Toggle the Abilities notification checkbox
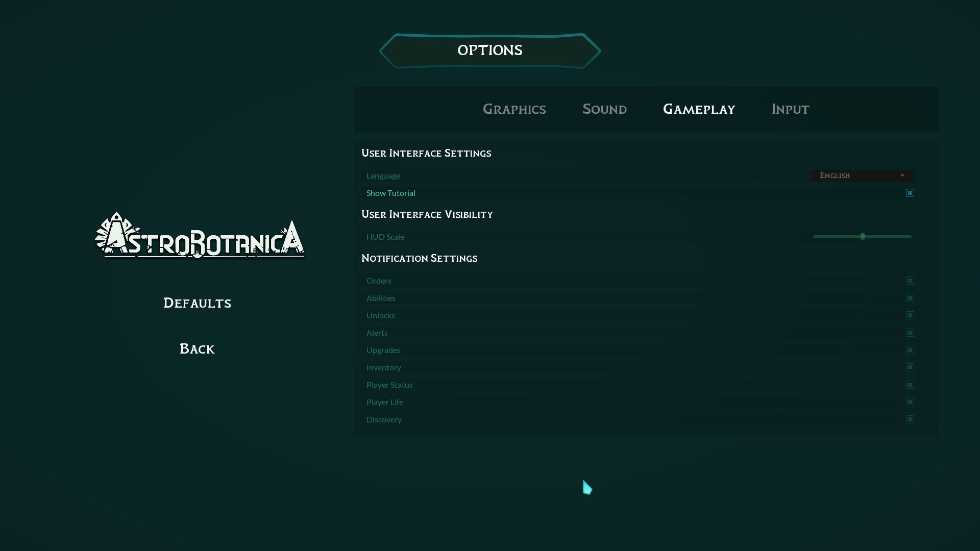980x551 pixels. (x=910, y=298)
